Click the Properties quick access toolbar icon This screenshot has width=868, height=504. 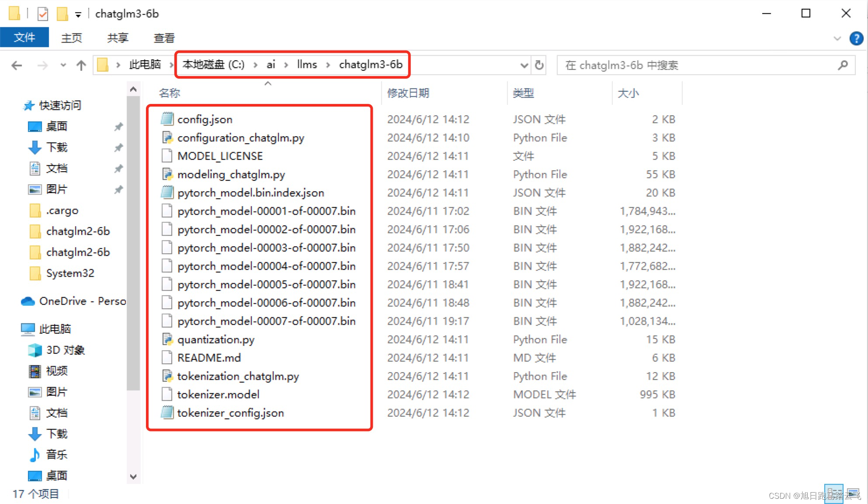42,14
